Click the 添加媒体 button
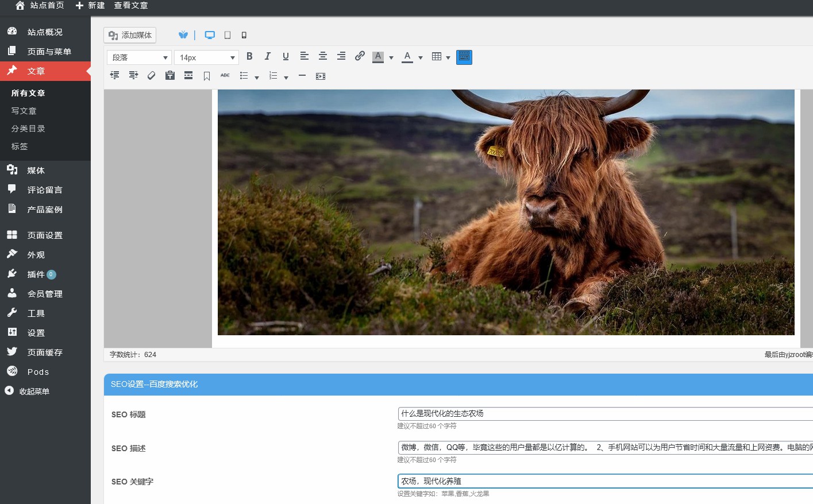This screenshot has height=504, width=813. [130, 35]
